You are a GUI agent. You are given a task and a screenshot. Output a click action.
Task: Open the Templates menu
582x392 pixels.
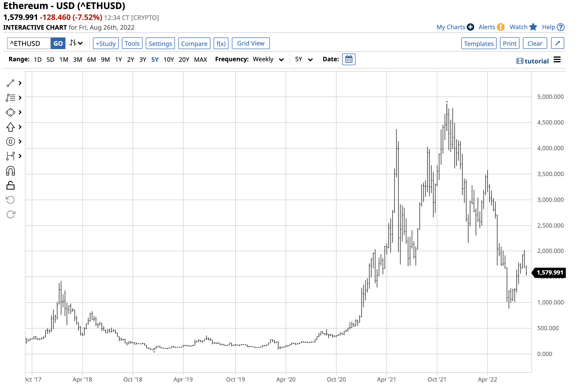(479, 44)
